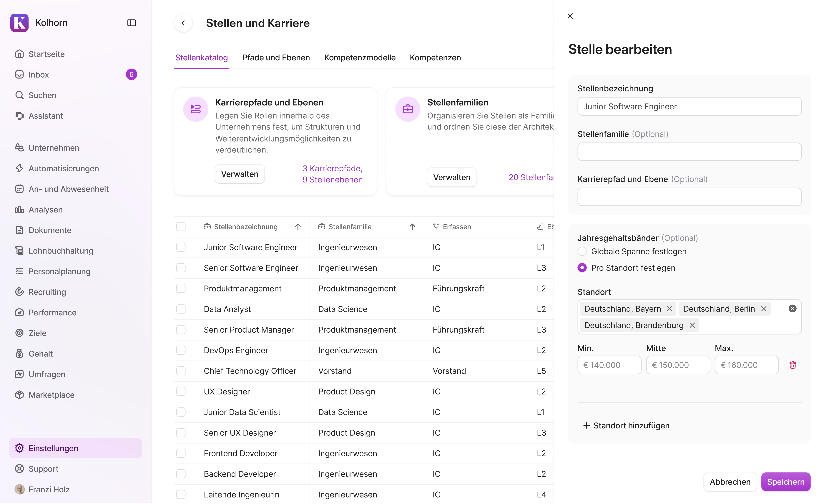This screenshot has height=504, width=824.
Task: Collapse the sidebar panel icon
Action: 131,23
